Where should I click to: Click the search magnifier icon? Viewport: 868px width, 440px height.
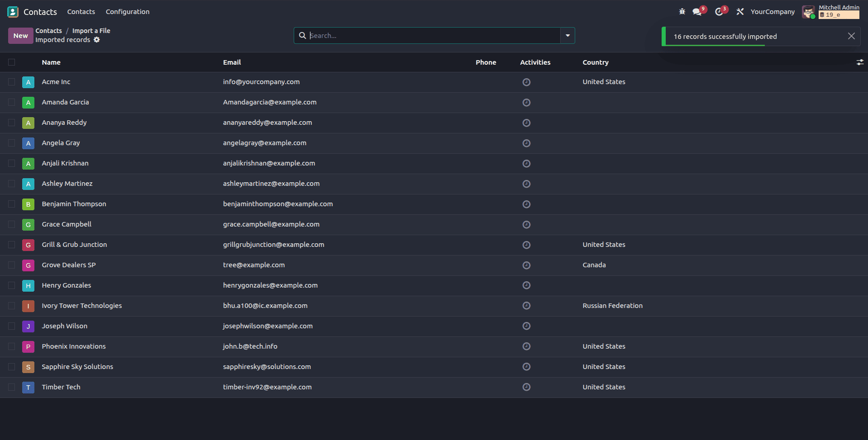click(302, 35)
